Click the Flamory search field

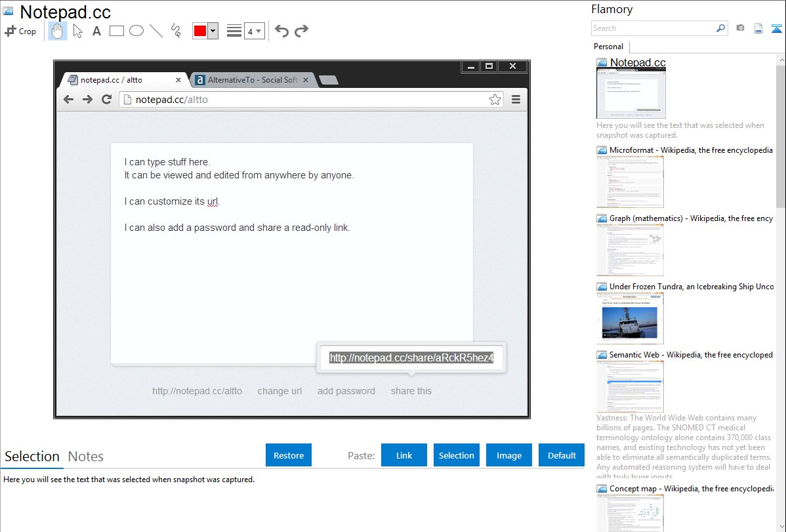coord(653,28)
